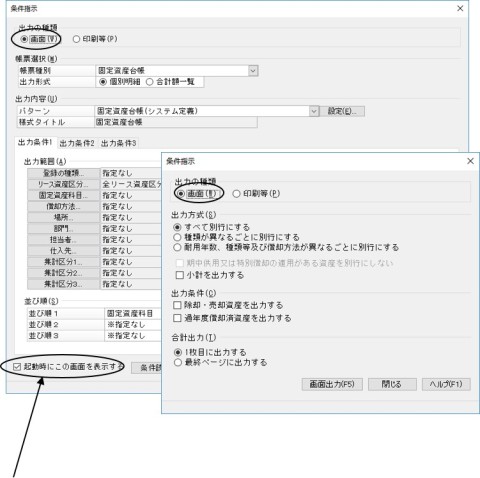This screenshot has height=478, width=480.
Task: Switch to 出力条件3 tab
Action: 118,143
